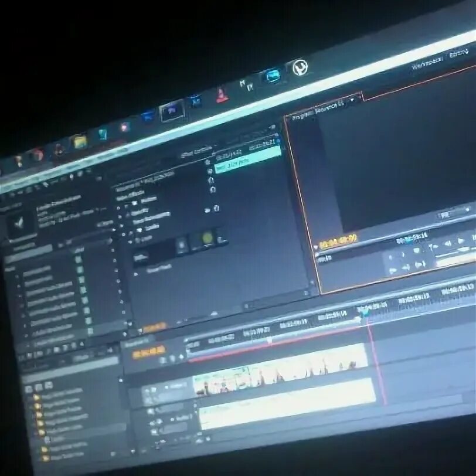The width and height of the screenshot is (476, 476).
Task: Step back one frame in Program monitor
Action: [x=447, y=244]
